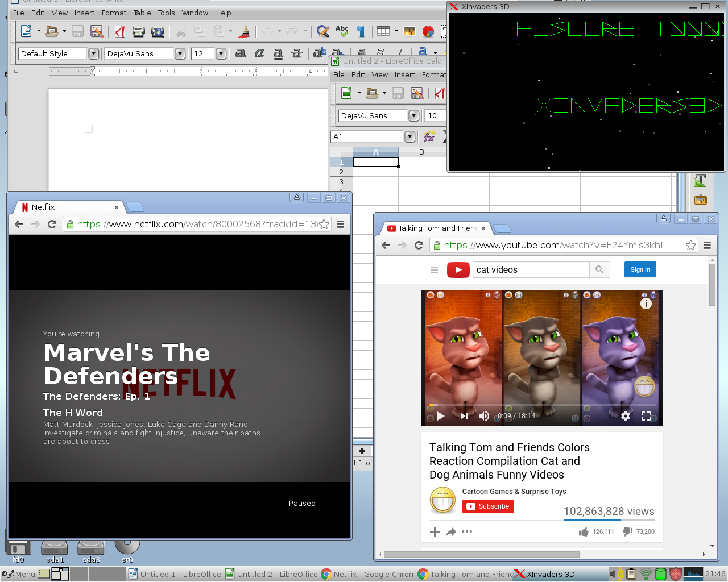Toggle Strikethrough formatting in Writer

pyautogui.click(x=297, y=53)
